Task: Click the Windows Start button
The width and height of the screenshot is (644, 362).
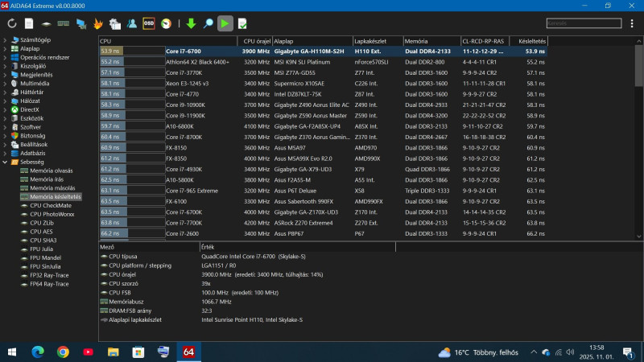Action: click(12, 352)
